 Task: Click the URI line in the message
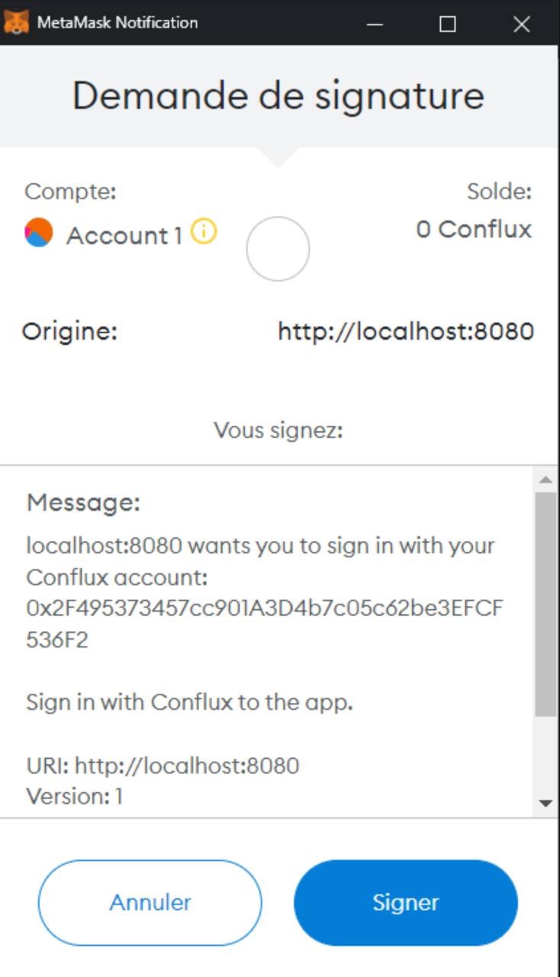(163, 766)
